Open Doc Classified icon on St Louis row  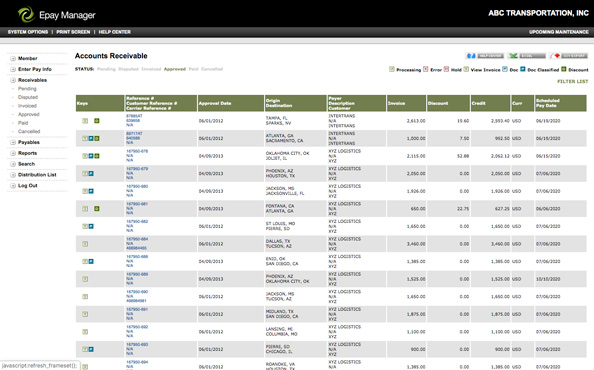coord(91,226)
